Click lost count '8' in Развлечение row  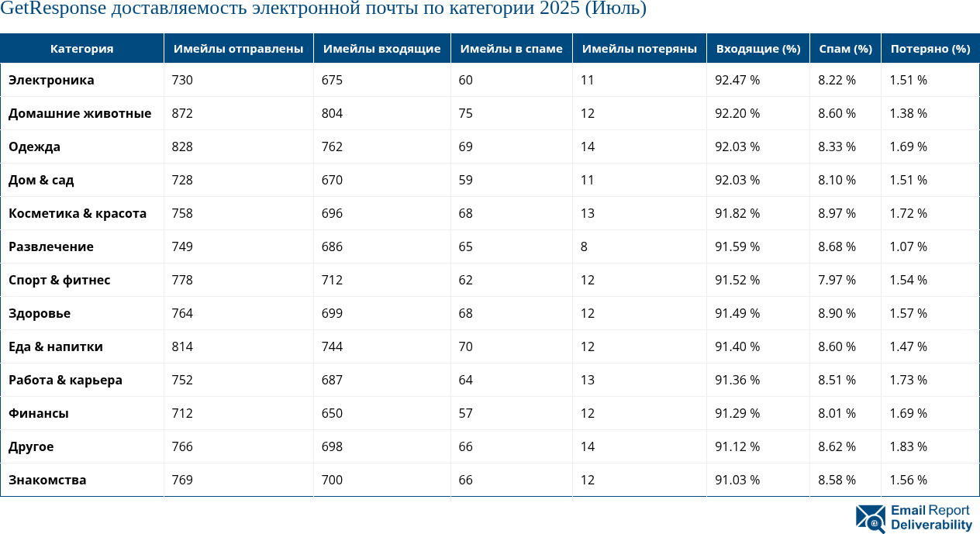coord(584,246)
